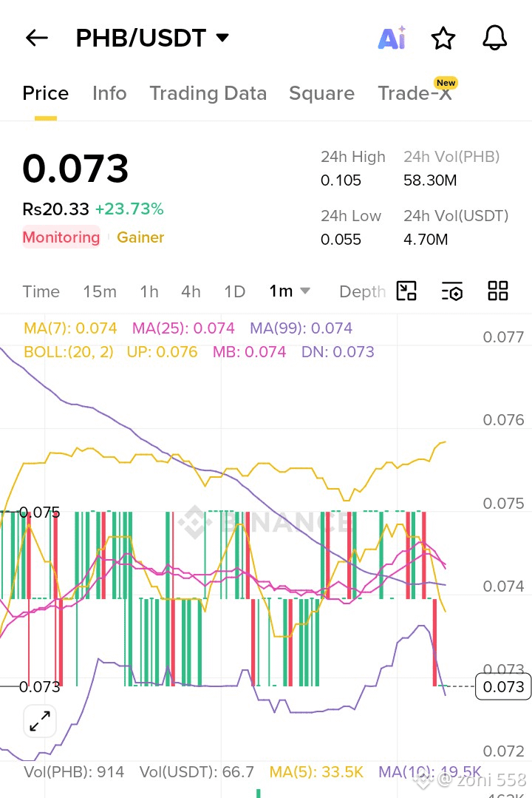This screenshot has height=798, width=532.
Task: Tap the MB: 0.074 Bollinger value
Action: point(249,352)
